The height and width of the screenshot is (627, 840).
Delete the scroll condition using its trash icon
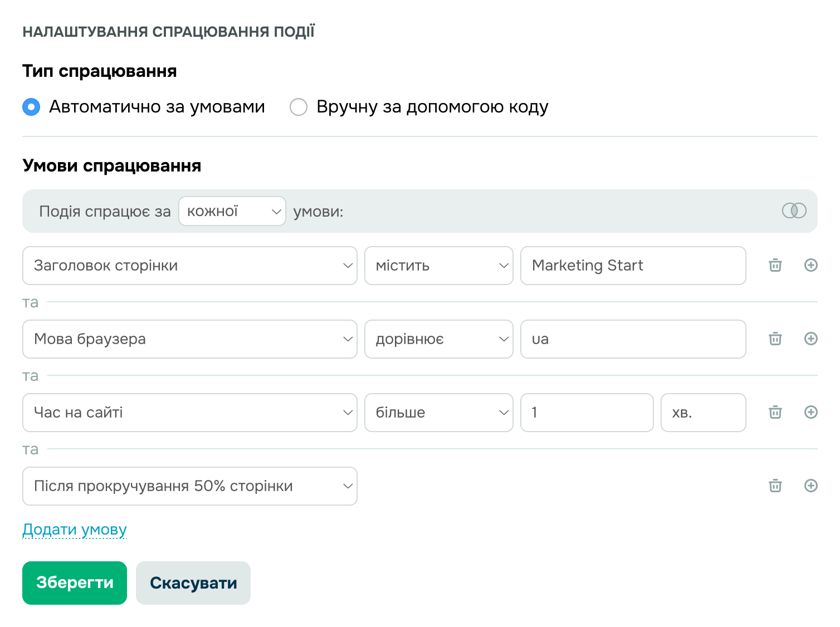pyautogui.click(x=774, y=486)
